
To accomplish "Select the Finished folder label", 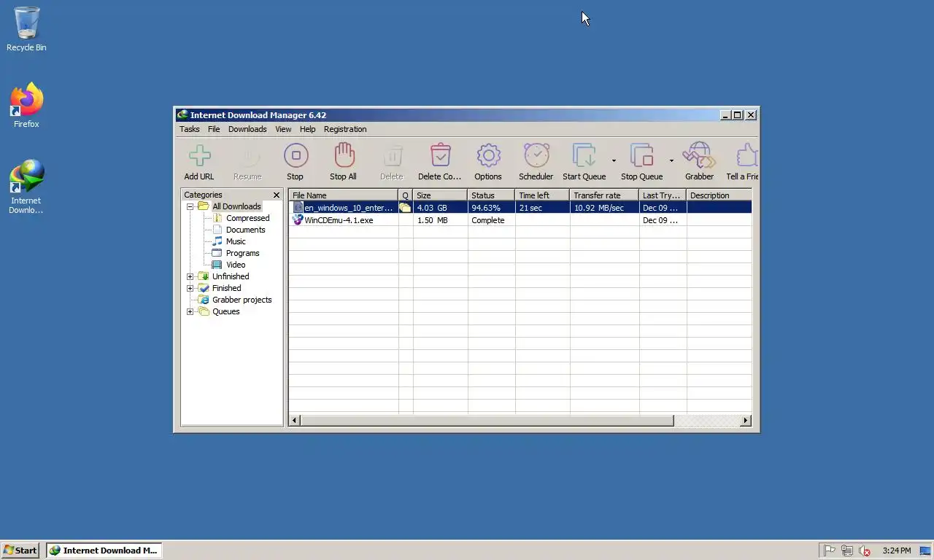I will pyautogui.click(x=226, y=288).
